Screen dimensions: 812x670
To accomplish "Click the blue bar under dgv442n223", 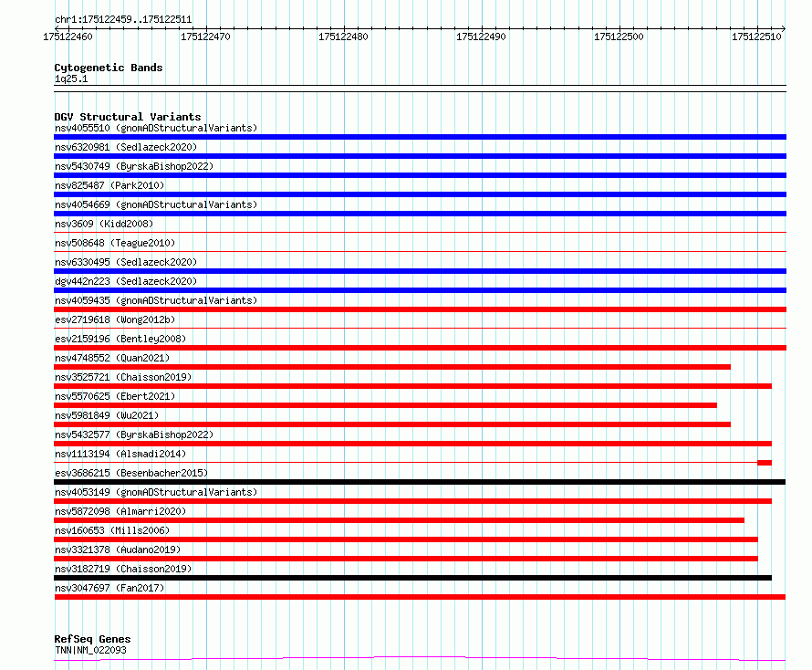I will coord(420,290).
